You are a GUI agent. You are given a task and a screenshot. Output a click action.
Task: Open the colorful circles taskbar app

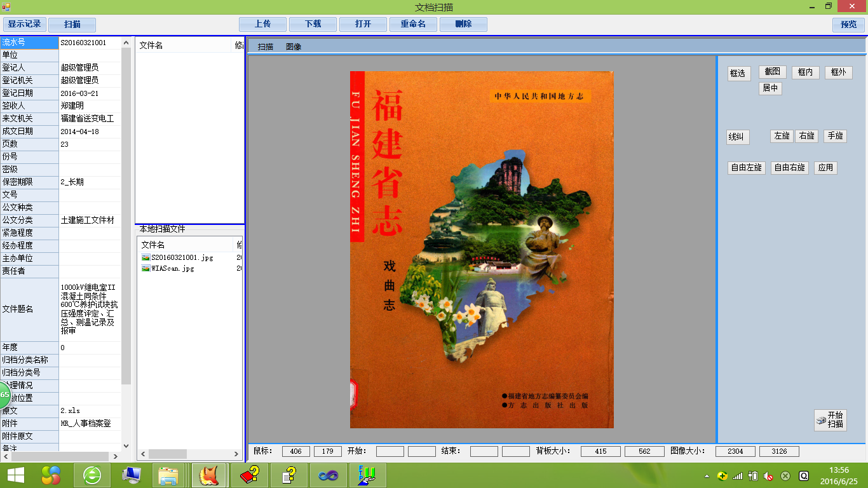[x=51, y=475]
